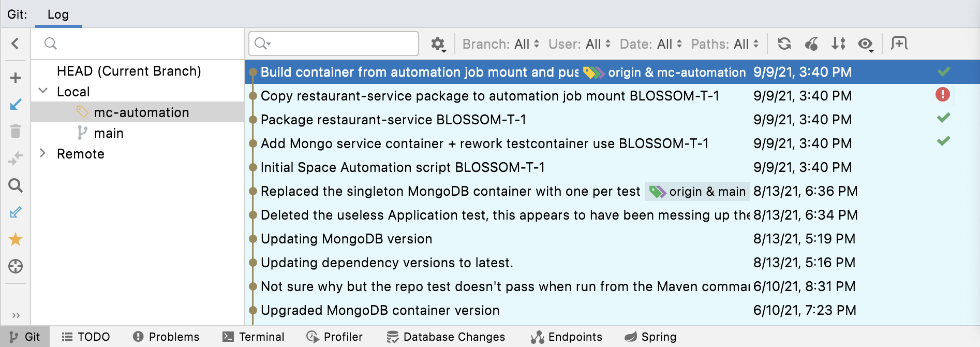Select commit 'Build container from automation job mount'
Screen dimensions: 980x347
tap(613, 72)
